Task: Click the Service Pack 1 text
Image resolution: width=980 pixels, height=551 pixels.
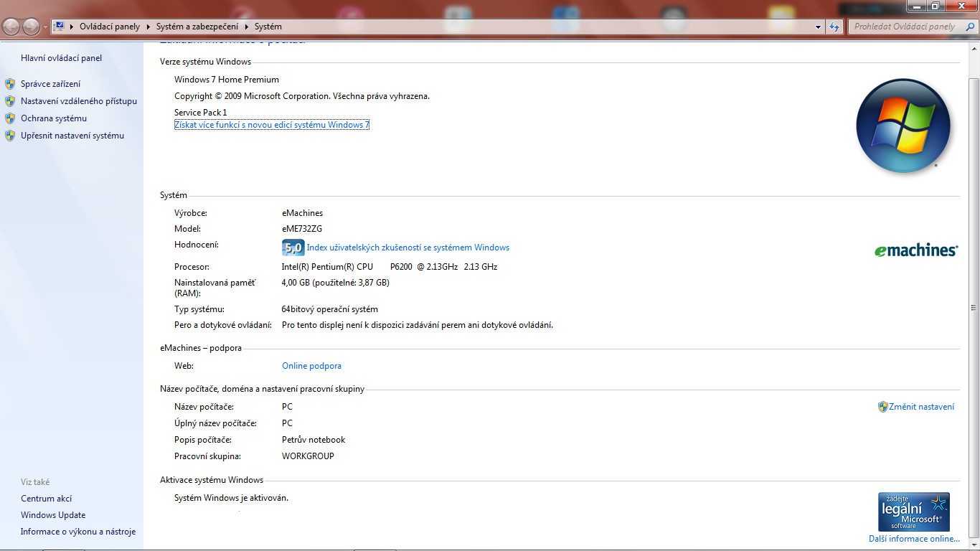Action: [201, 113]
